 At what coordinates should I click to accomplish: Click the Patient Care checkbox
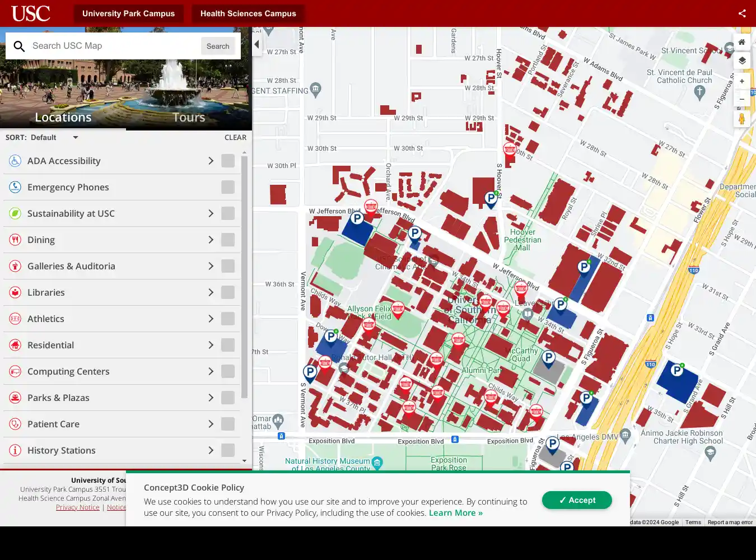pyautogui.click(x=228, y=424)
